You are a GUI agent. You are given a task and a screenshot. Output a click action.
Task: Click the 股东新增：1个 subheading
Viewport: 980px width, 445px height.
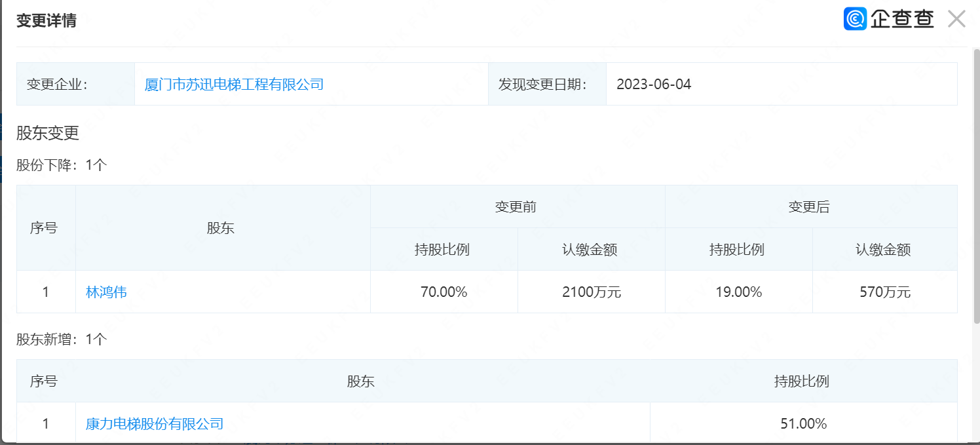(62, 339)
